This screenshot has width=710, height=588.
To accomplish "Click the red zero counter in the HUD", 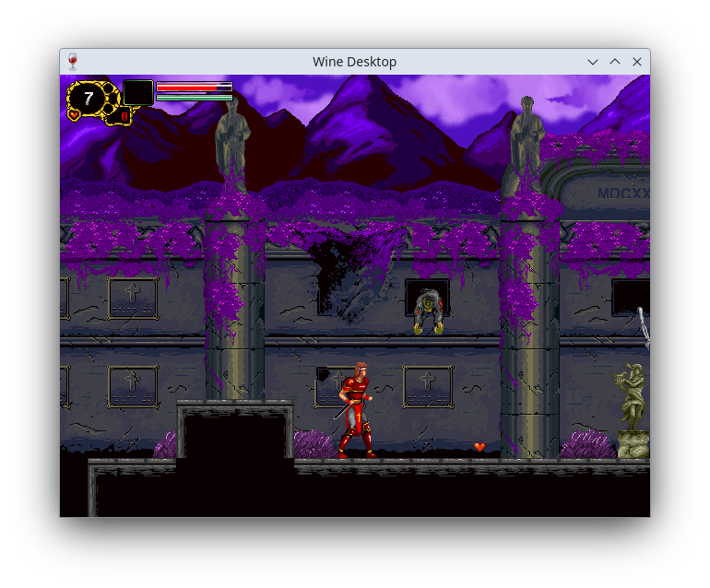I will [124, 117].
